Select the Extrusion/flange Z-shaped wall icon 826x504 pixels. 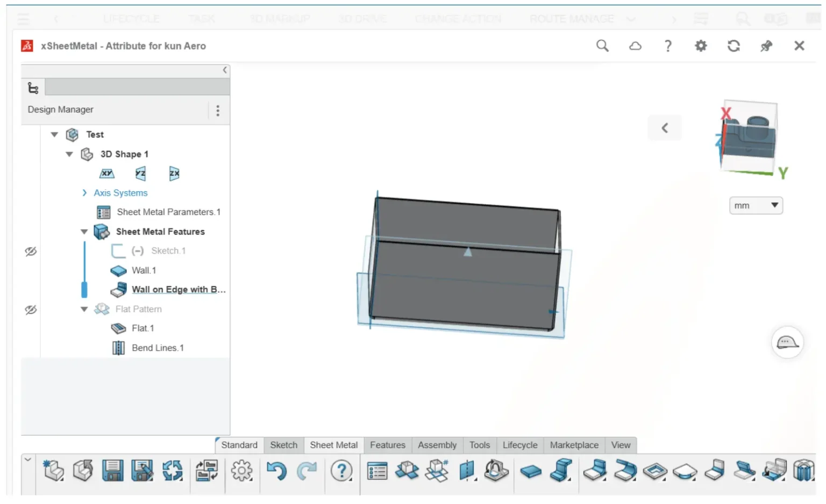[561, 471]
